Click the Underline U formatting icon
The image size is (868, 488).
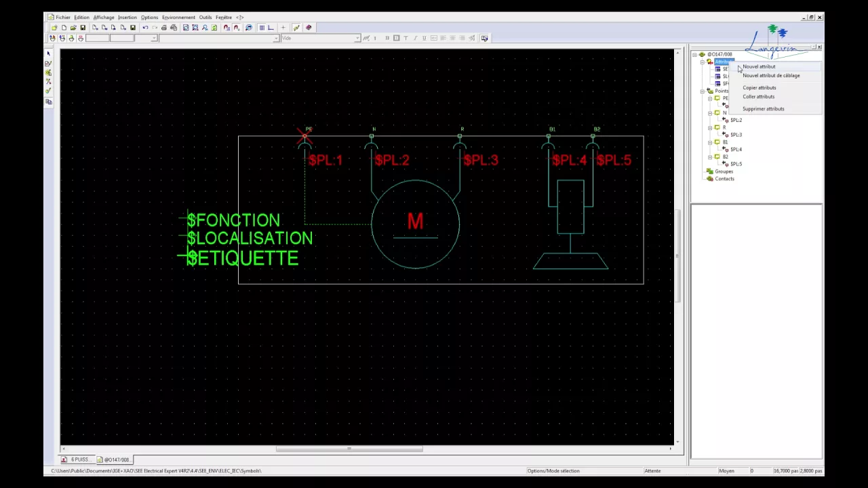coord(425,38)
